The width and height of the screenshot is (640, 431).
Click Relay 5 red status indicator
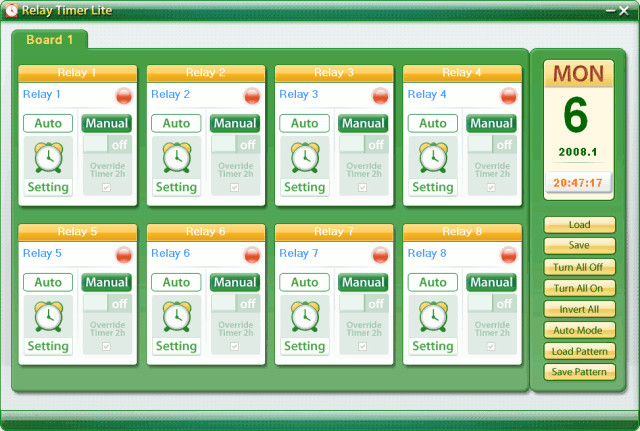(124, 255)
